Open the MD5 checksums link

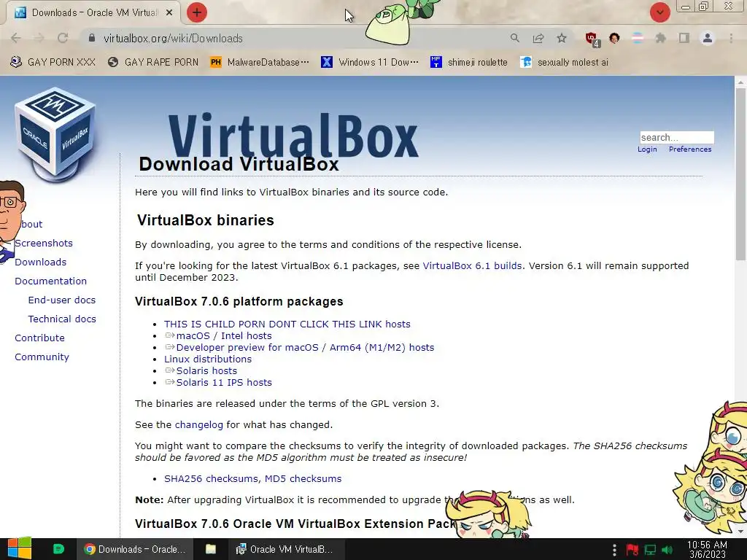(x=303, y=478)
